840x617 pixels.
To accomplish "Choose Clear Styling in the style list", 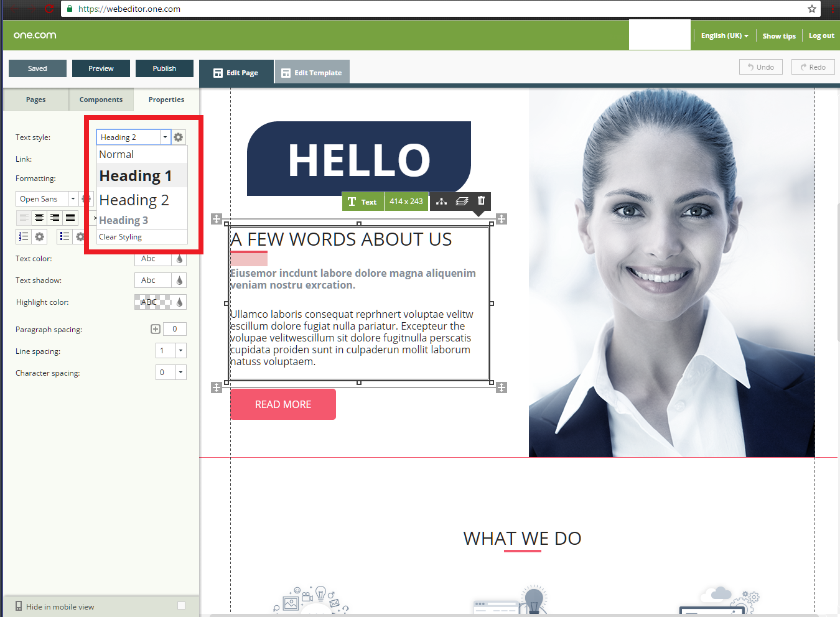I will click(x=142, y=237).
